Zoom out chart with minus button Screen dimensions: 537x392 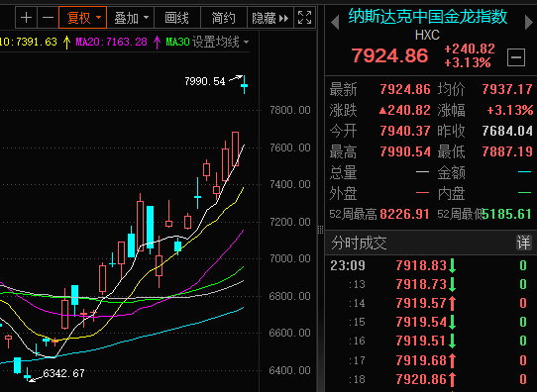pyautogui.click(x=48, y=18)
